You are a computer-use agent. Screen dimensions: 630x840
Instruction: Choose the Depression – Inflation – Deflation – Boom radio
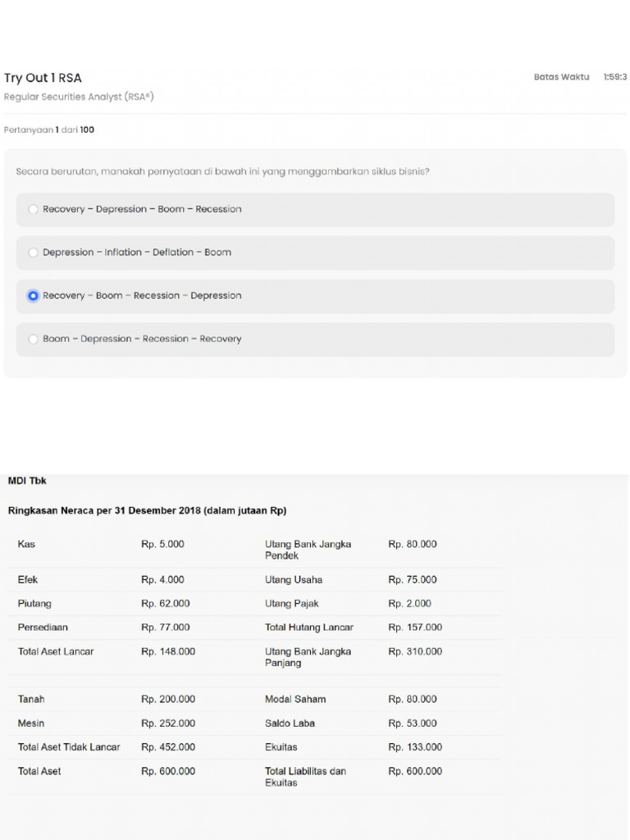[34, 253]
